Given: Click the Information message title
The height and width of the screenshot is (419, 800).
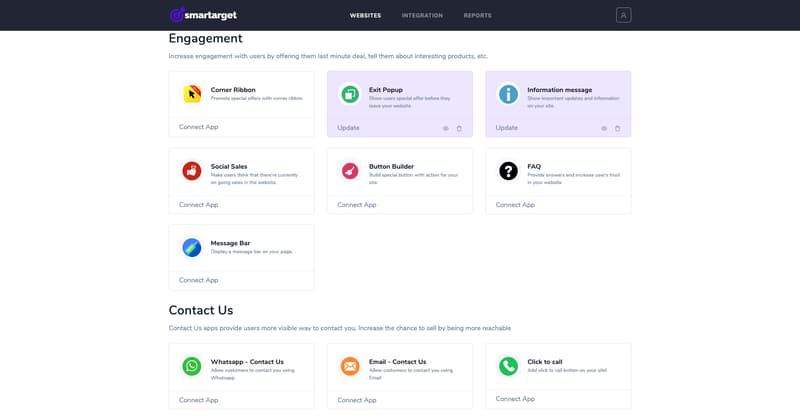Looking at the screenshot, I should pos(560,90).
